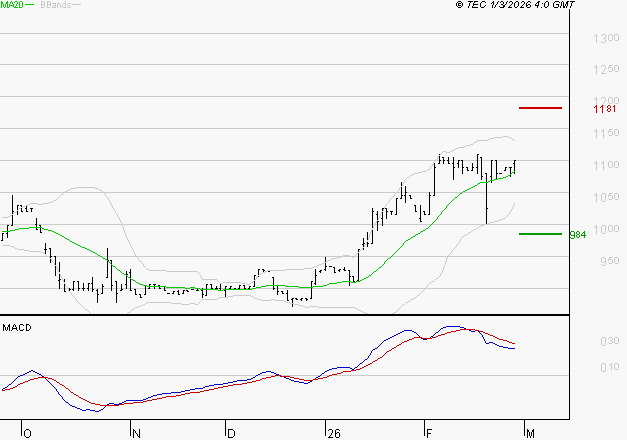Click the 26 year marker
This screenshot has width=627, height=440.
(334, 434)
